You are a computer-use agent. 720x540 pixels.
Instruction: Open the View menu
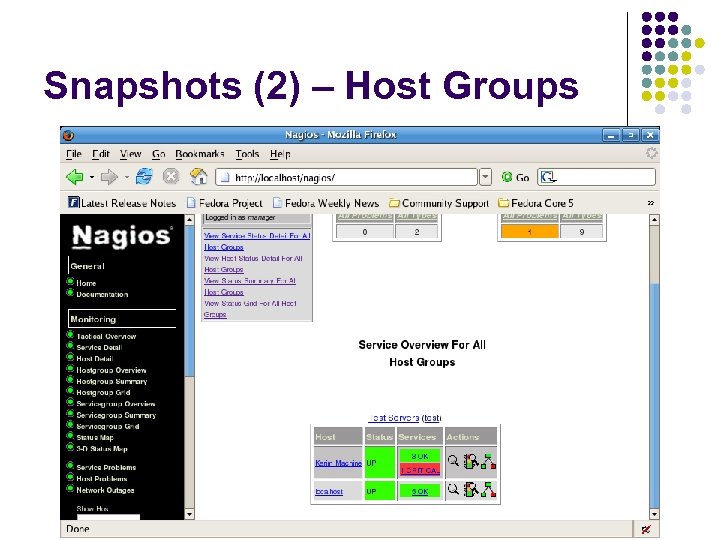130,154
